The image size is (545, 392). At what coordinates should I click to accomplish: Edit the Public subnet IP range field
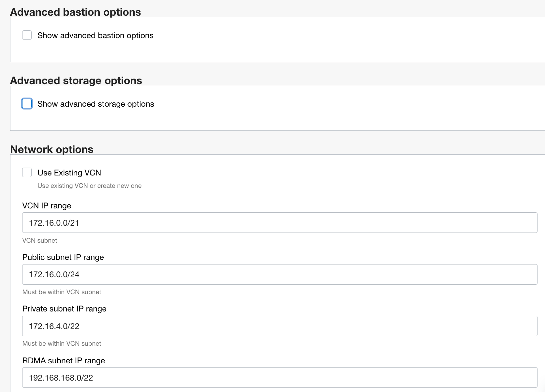point(280,275)
